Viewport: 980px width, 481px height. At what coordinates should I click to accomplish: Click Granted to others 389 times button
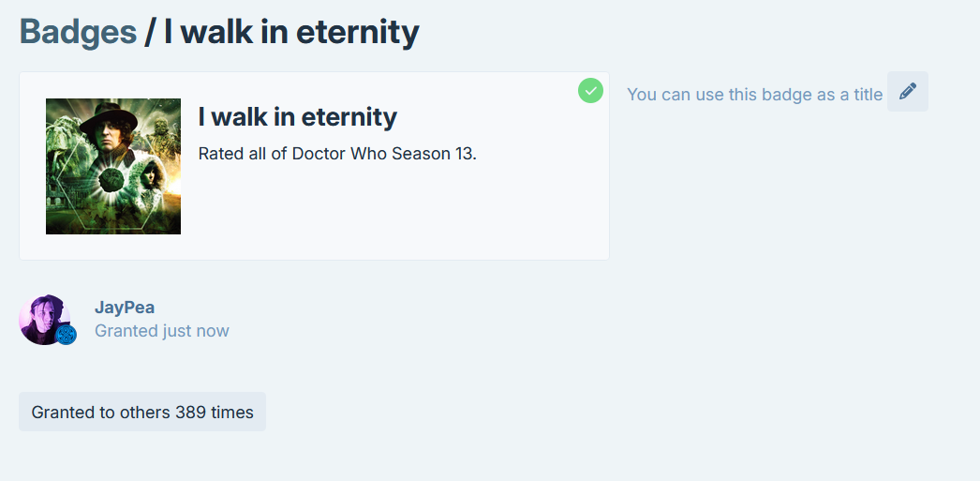pyautogui.click(x=142, y=413)
